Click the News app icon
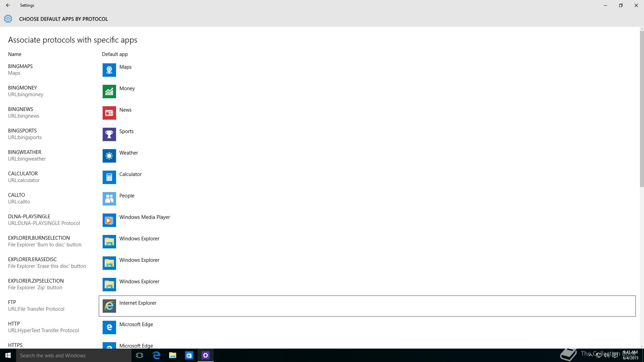Screen dimensions: 644x362 coord(109,113)
